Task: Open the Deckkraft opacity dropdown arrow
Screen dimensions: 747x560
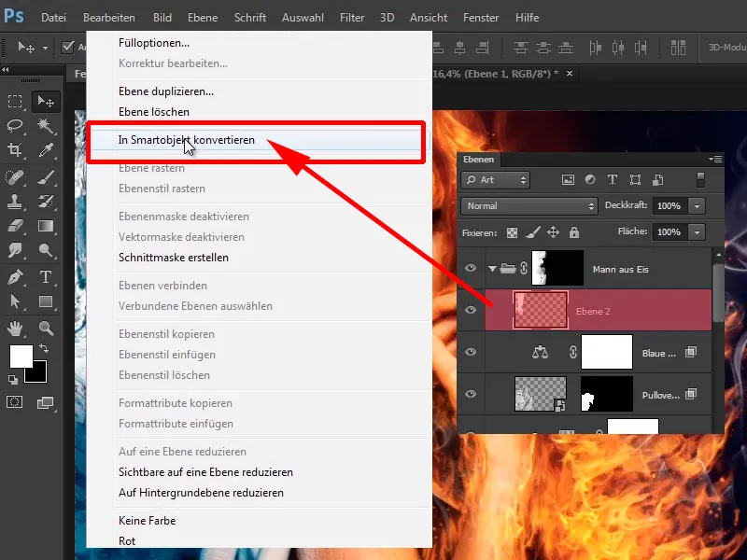Action: [x=697, y=206]
